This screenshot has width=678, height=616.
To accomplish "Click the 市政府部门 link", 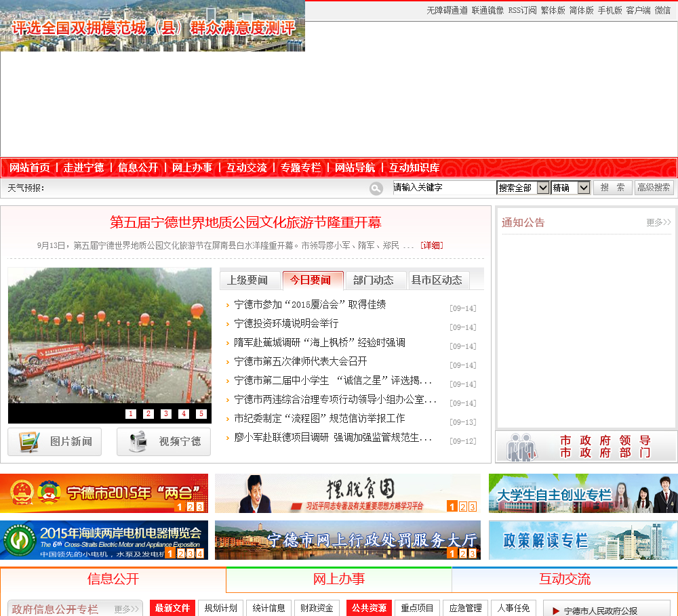I will [x=605, y=453].
